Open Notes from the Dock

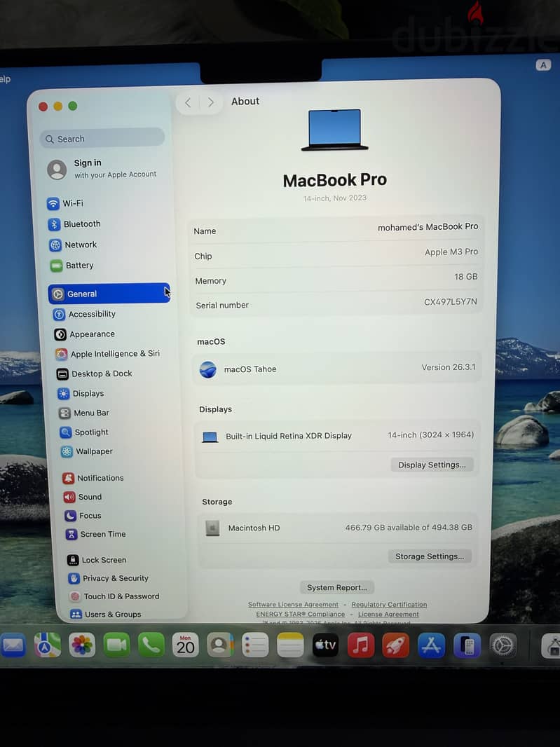290,645
